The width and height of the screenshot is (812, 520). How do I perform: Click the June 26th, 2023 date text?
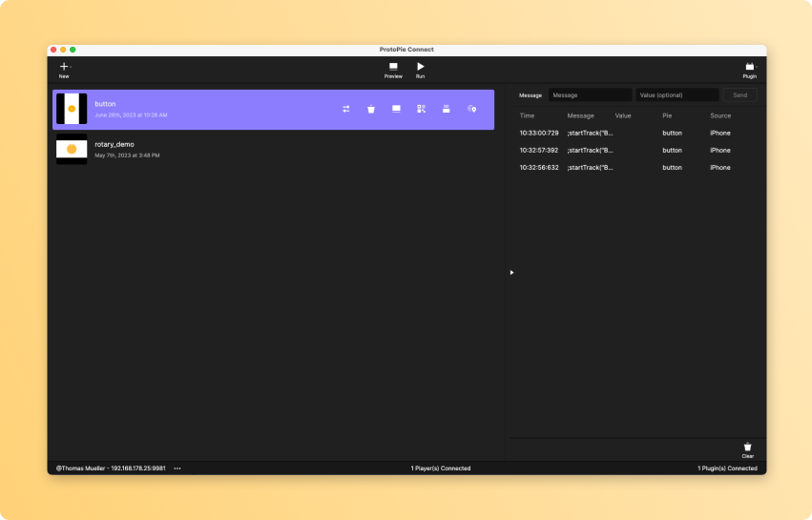tap(131, 115)
